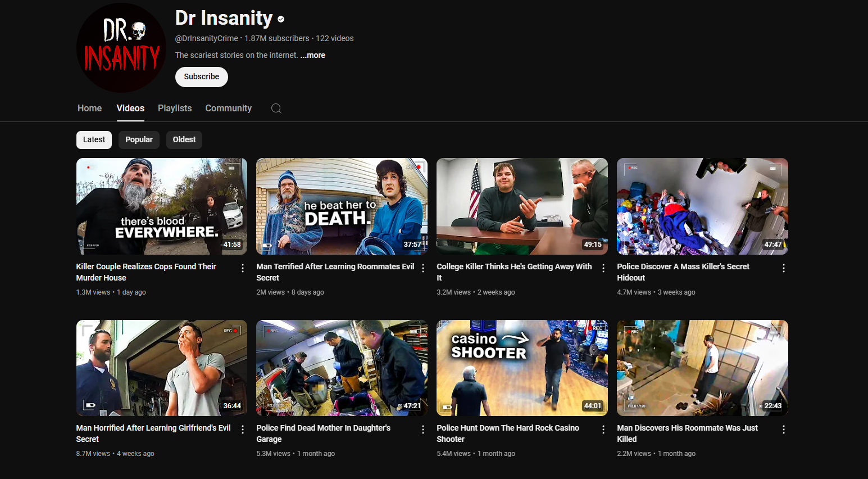Viewport: 868px width, 479px height.
Task: Click '5.4M views • 1 month ago' text
Action: tap(476, 454)
